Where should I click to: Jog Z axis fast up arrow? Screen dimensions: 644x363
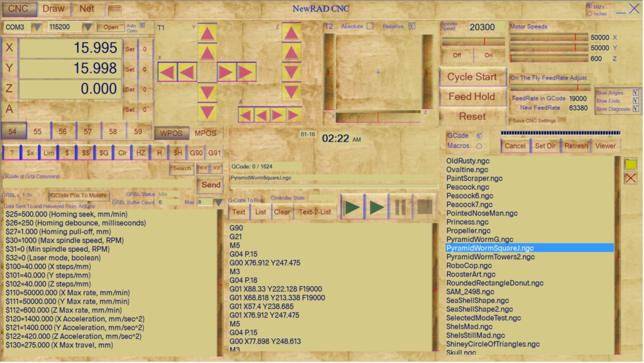[291, 33]
